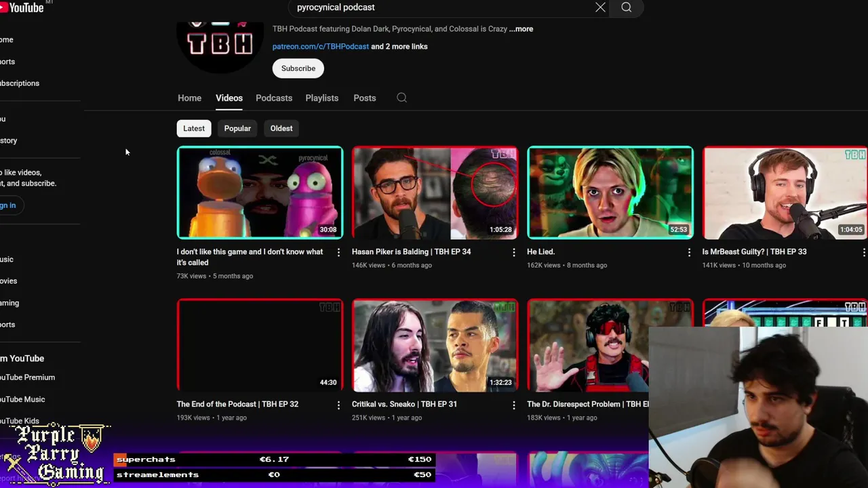Open Sports in the sidebar
The height and width of the screenshot is (488, 868).
pyautogui.click(x=7, y=325)
